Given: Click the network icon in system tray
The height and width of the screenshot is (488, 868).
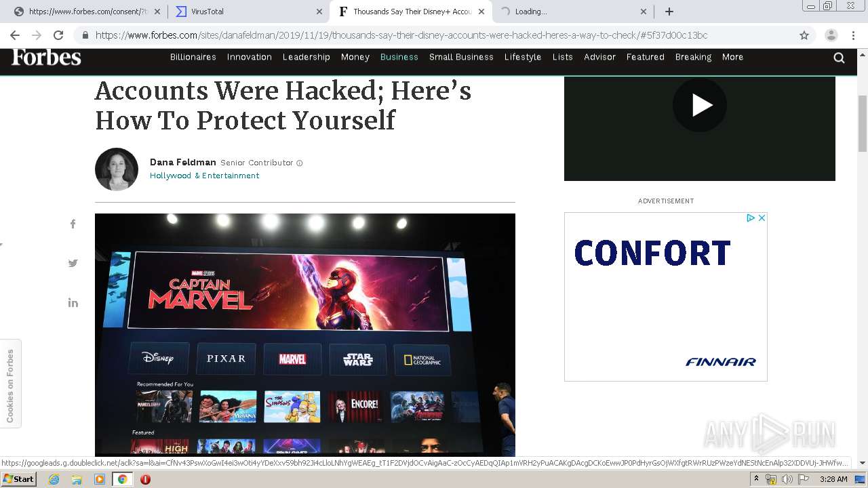Looking at the screenshot, I should (x=771, y=479).
